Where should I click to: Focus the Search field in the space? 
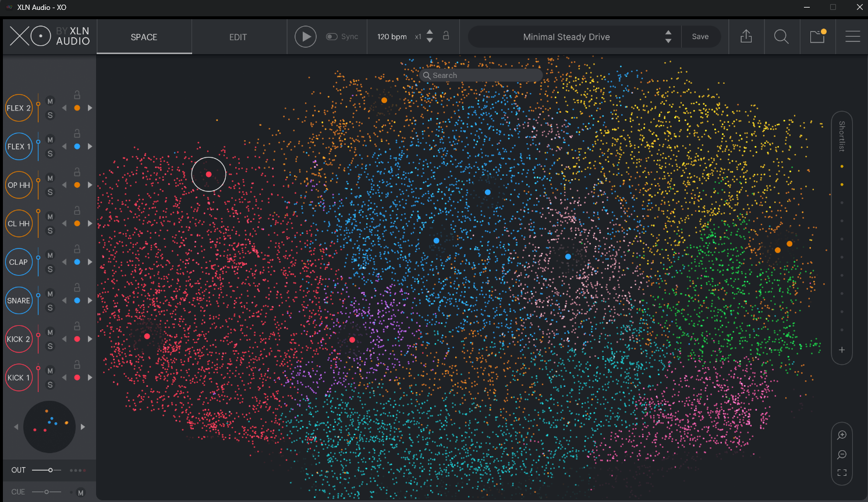(481, 76)
